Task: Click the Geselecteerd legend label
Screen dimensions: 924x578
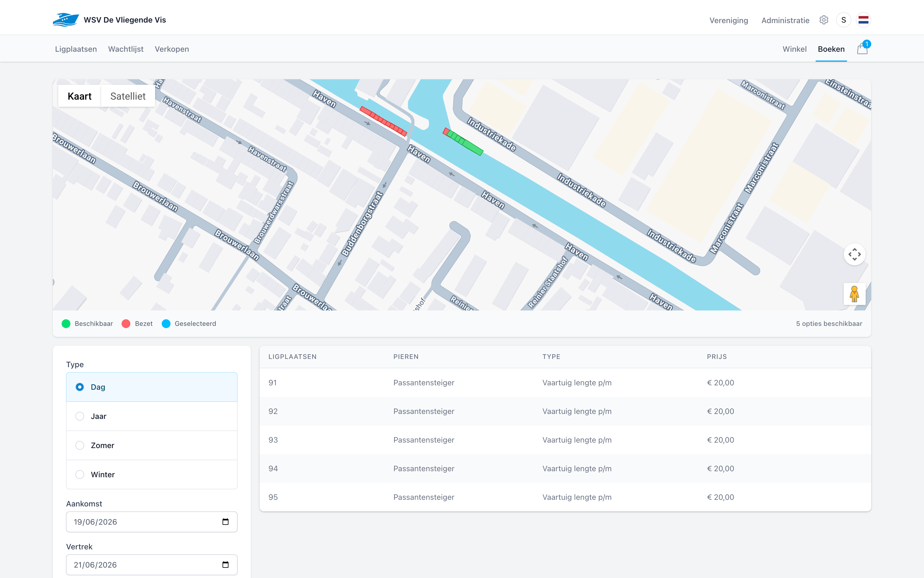Action: coord(196,324)
